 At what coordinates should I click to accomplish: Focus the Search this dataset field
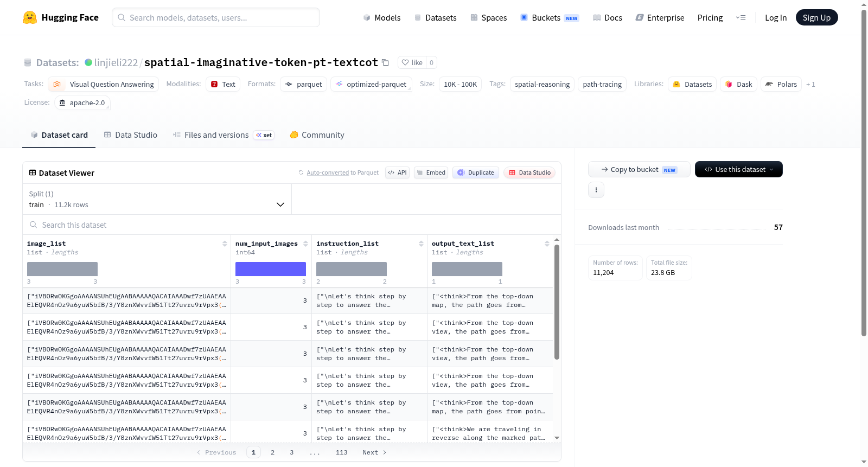click(x=292, y=225)
